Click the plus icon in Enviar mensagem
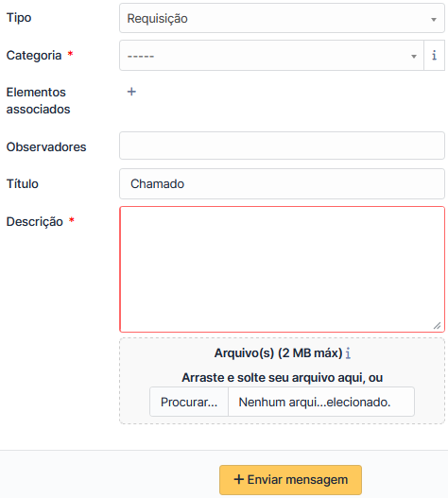This screenshot has height=498, width=448. click(x=238, y=479)
